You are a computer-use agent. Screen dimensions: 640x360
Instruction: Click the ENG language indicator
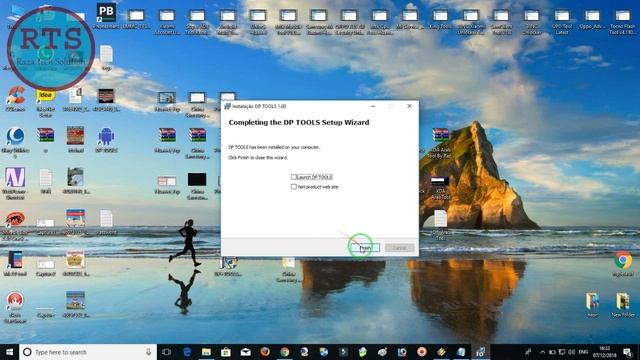click(583, 352)
